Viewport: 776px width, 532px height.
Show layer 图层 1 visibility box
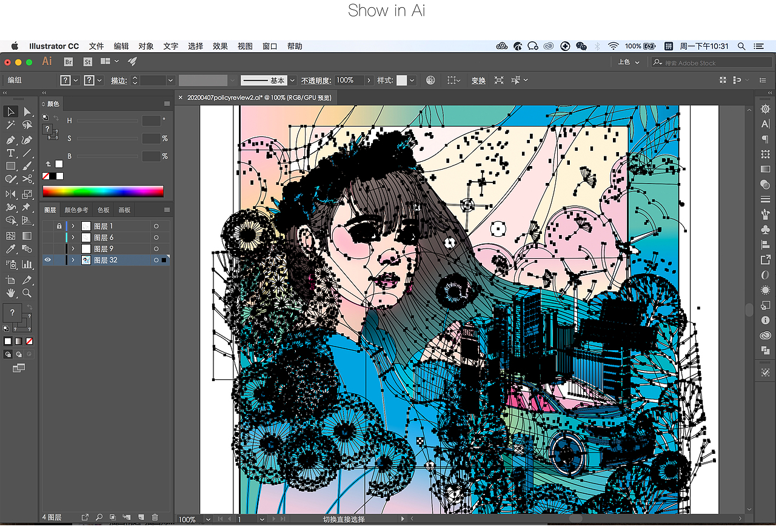point(48,226)
